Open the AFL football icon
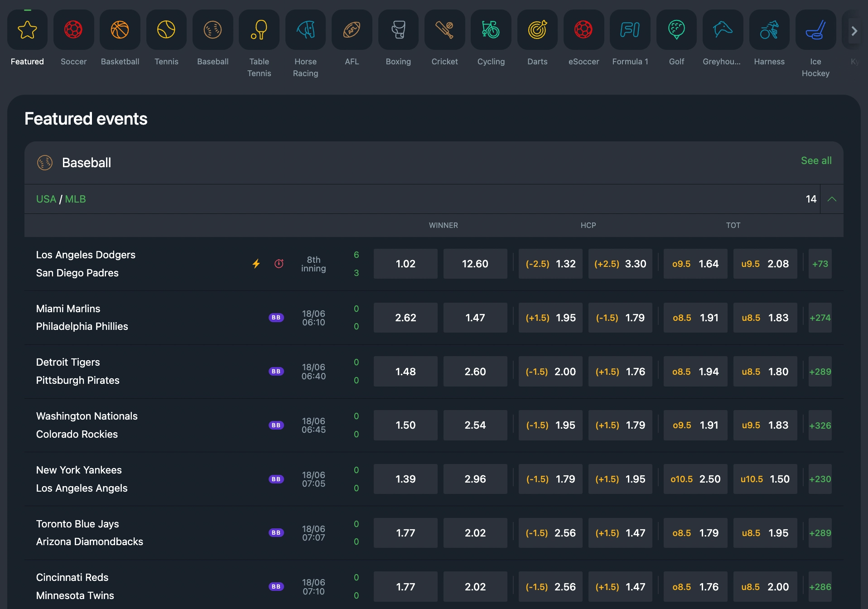 [352, 30]
